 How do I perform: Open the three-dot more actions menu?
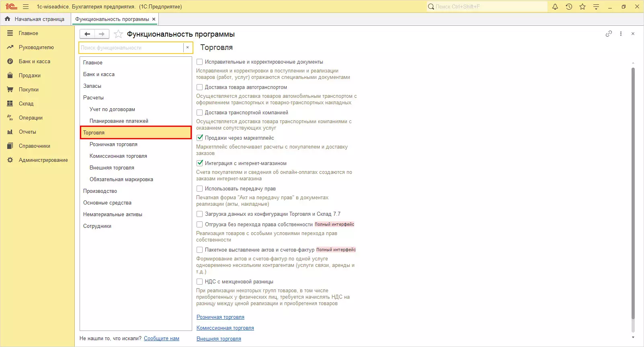(621, 34)
